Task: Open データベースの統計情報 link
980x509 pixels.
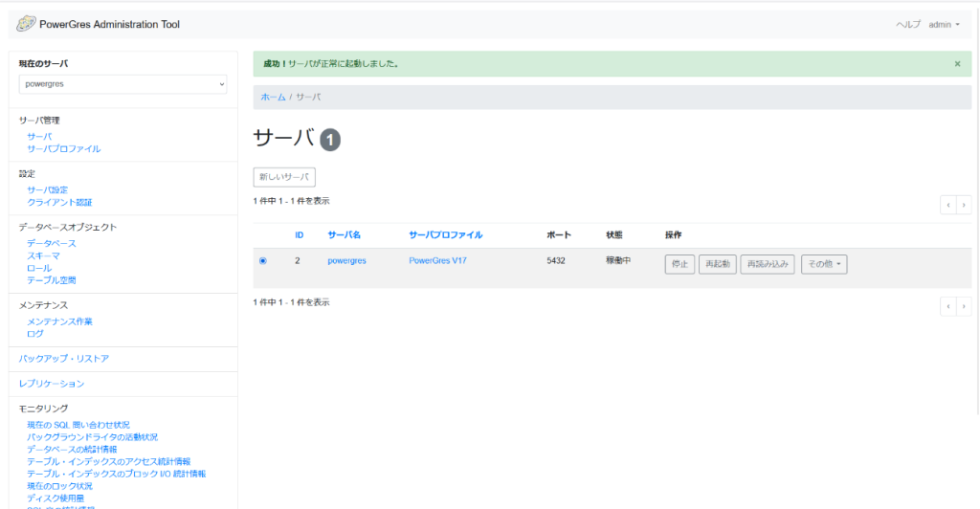Action: [72, 449]
